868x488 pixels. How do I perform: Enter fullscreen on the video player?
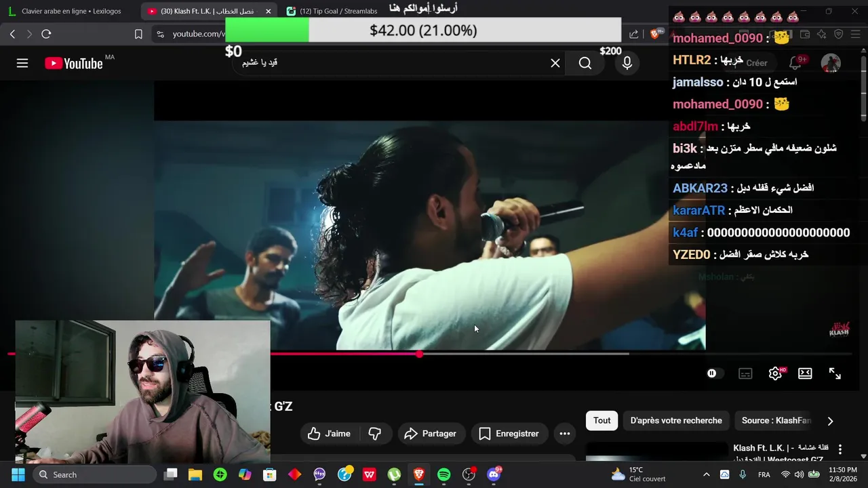(x=835, y=373)
